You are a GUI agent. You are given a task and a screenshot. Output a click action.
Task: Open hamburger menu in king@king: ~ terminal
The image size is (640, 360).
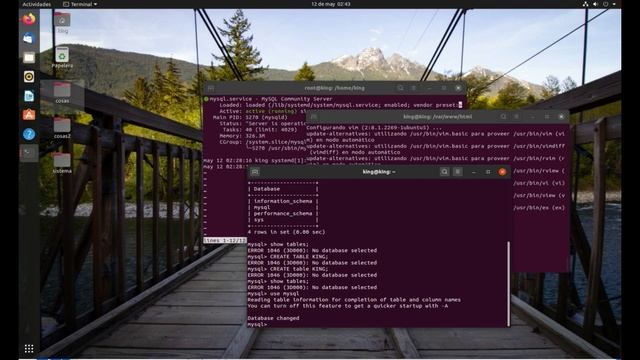point(458,172)
